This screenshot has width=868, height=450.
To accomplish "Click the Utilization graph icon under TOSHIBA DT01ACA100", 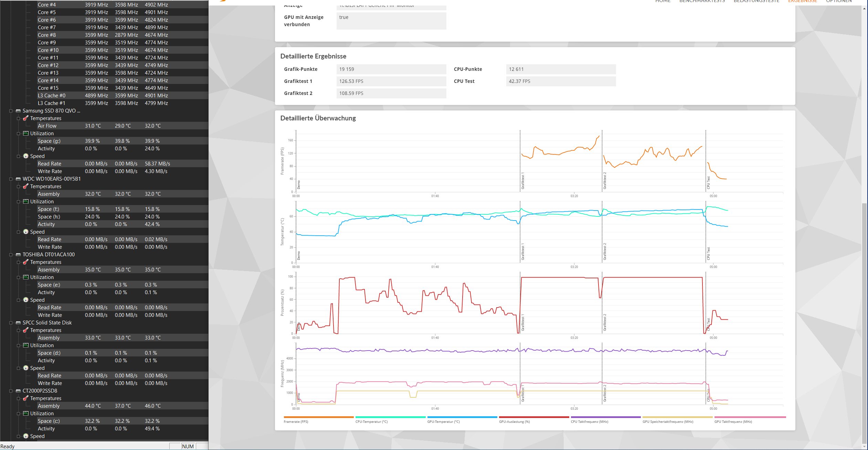I will 26,277.
